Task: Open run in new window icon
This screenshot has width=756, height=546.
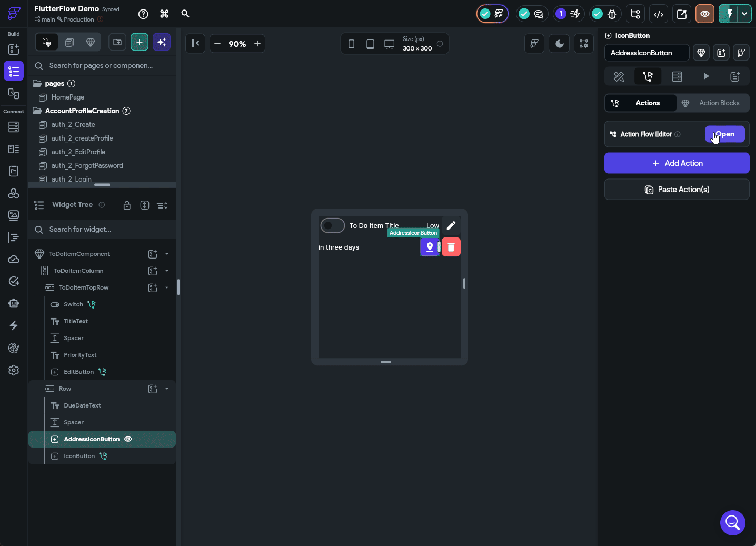Action: pos(682,14)
